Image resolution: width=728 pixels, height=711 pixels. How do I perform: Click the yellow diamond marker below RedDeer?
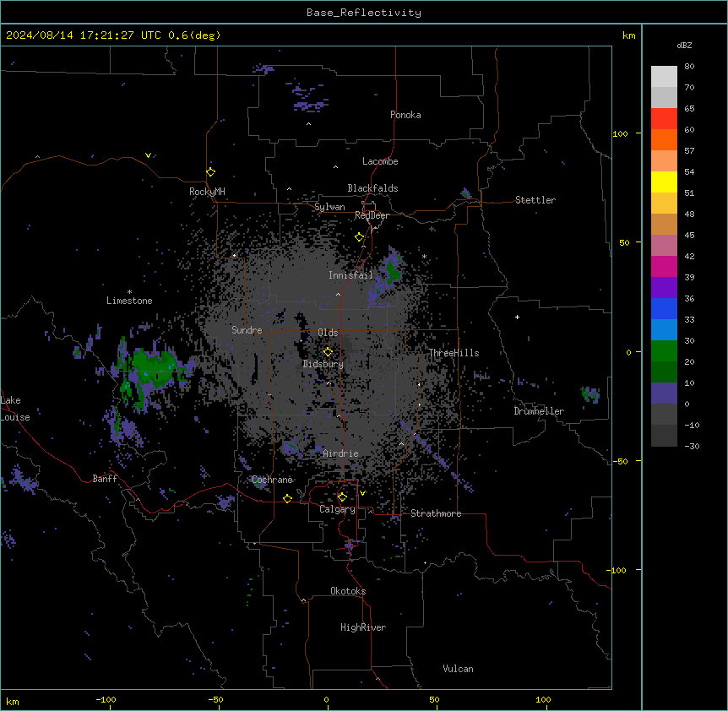360,237
